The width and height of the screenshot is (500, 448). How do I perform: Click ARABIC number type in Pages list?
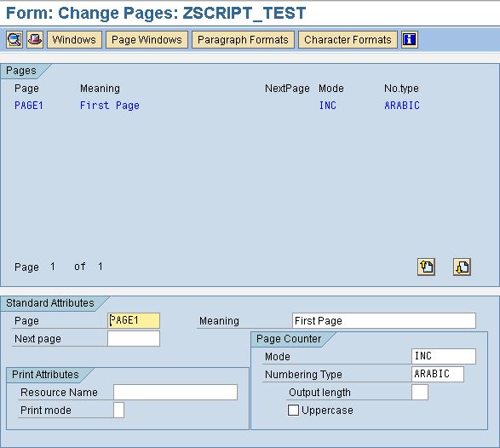click(402, 106)
